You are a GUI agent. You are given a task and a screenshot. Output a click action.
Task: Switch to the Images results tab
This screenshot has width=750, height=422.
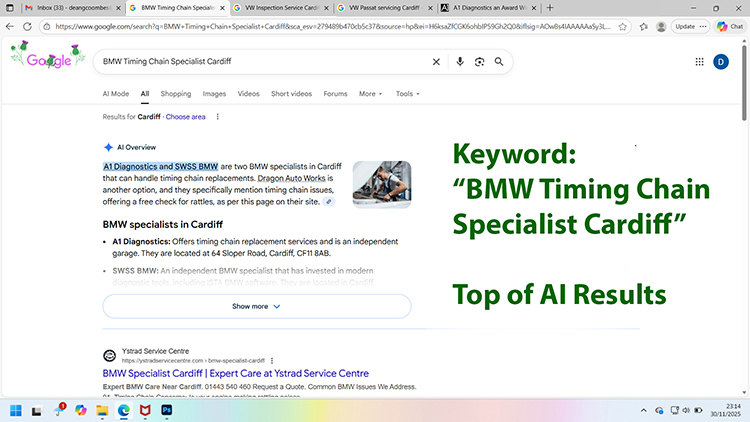pos(214,94)
